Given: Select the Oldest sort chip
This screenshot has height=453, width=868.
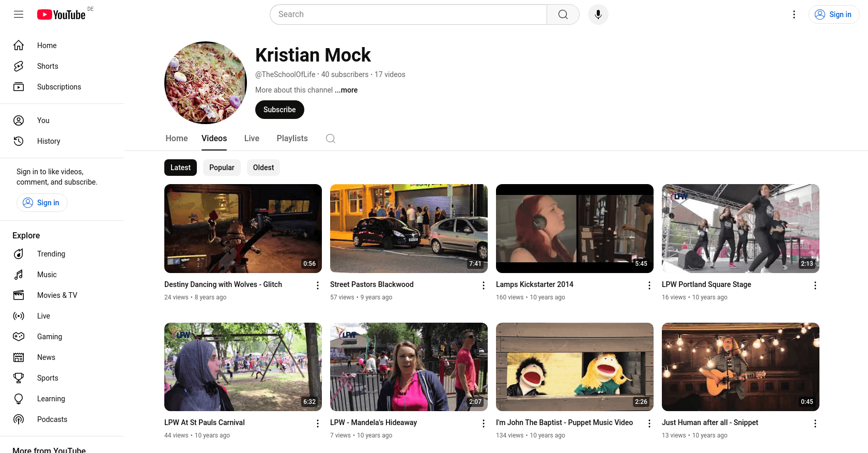Looking at the screenshot, I should 263,168.
